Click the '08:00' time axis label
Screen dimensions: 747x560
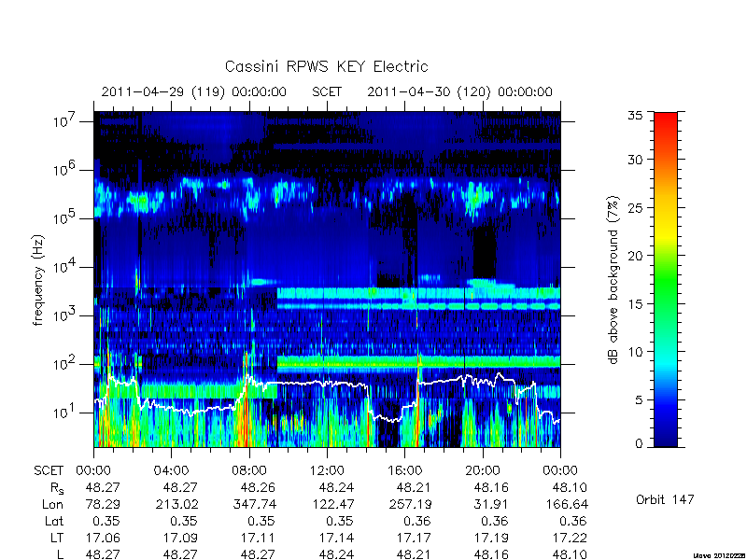[x=249, y=470]
